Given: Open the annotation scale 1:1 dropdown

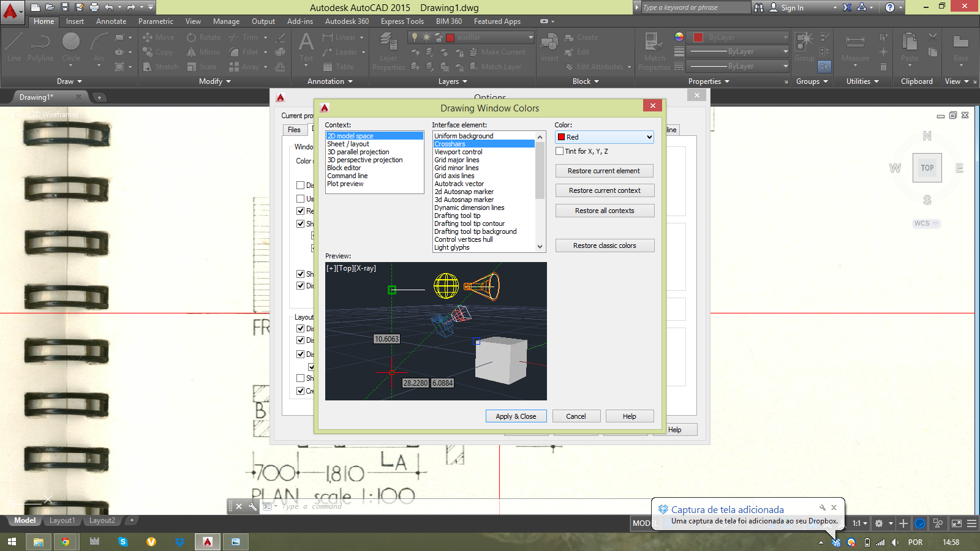Looking at the screenshot, I should click(860, 523).
